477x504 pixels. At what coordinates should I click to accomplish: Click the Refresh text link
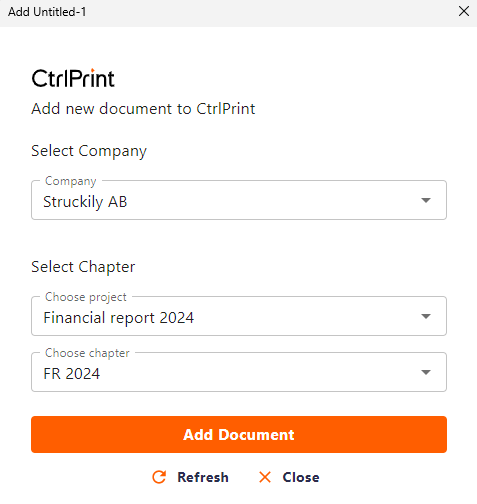click(203, 477)
